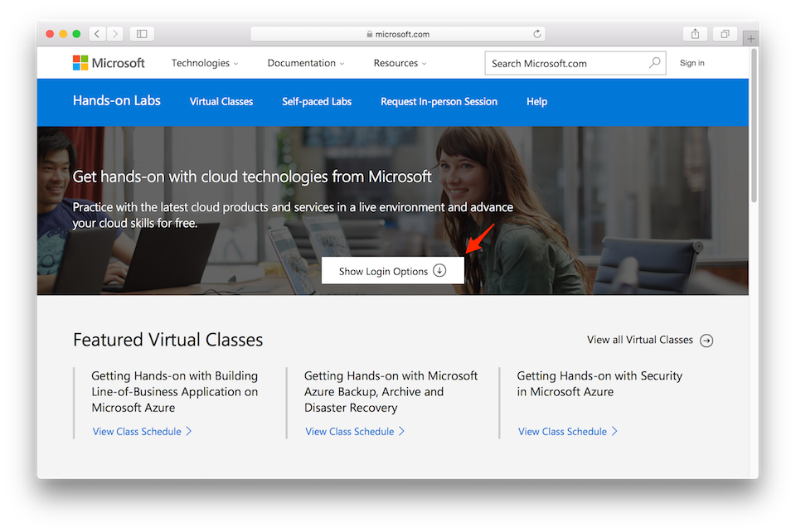Viewport: 796px width, 532px height.
Task: Click the Share icon in Safari toolbar
Action: 695,33
